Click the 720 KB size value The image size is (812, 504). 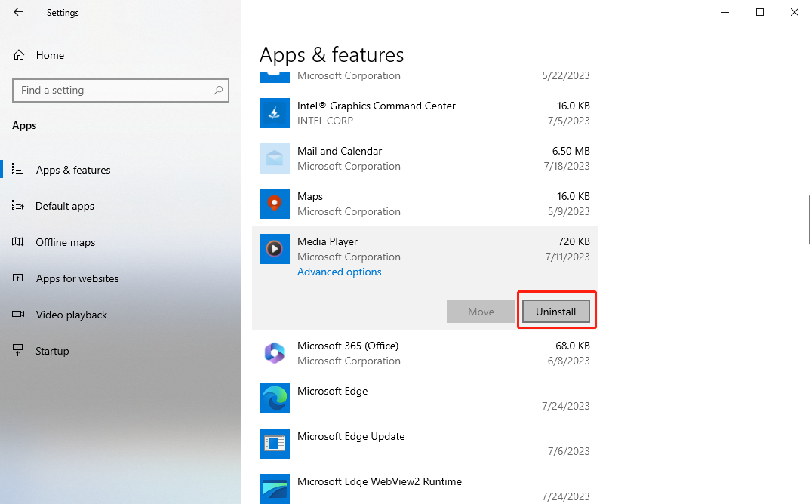tap(574, 241)
